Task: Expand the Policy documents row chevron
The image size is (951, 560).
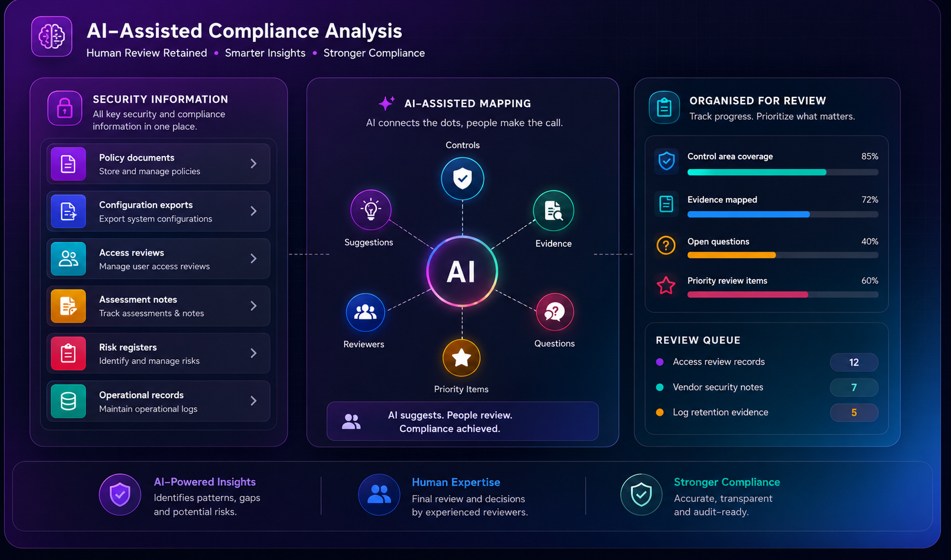Action: coord(253,164)
